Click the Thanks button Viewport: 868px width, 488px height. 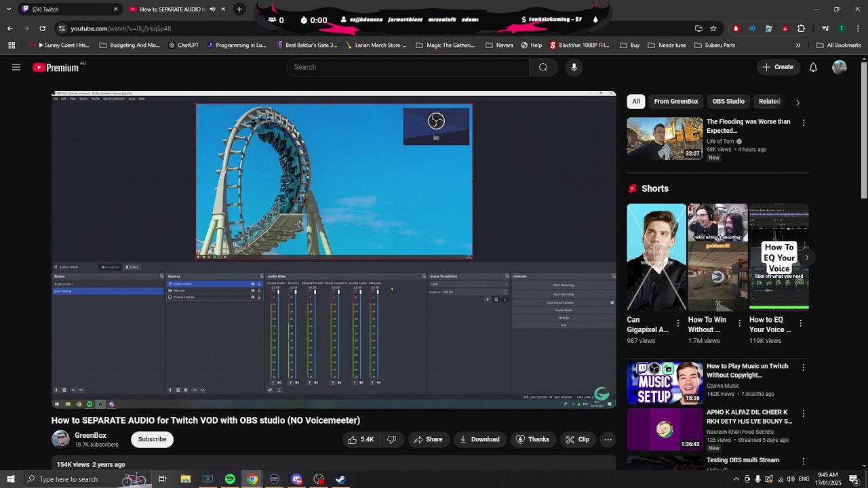532,439
